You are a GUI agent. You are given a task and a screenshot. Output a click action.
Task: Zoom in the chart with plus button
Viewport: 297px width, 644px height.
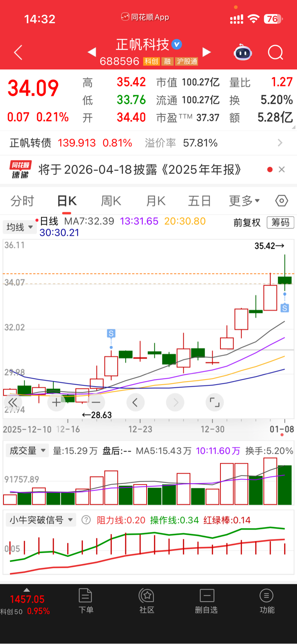pyautogui.click(x=56, y=402)
